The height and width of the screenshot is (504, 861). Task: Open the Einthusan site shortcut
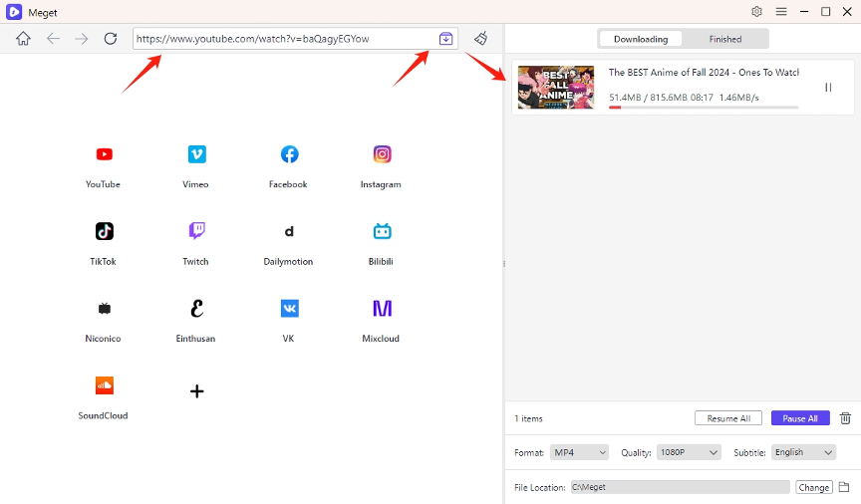(196, 309)
